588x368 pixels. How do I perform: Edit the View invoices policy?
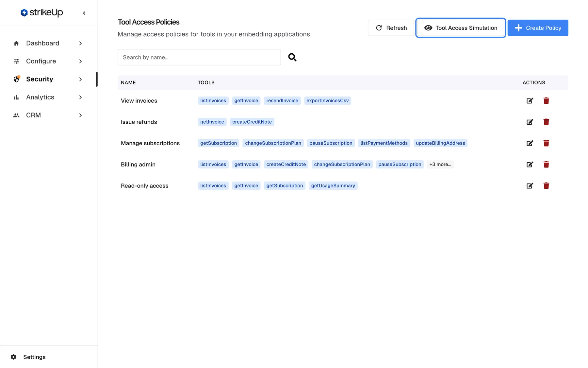(530, 101)
